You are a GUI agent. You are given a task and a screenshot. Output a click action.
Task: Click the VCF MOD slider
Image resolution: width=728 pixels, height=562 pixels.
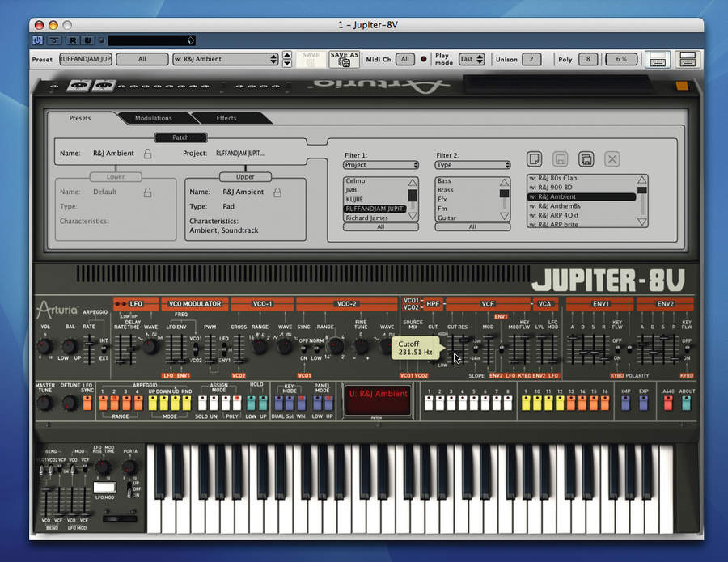click(489, 349)
